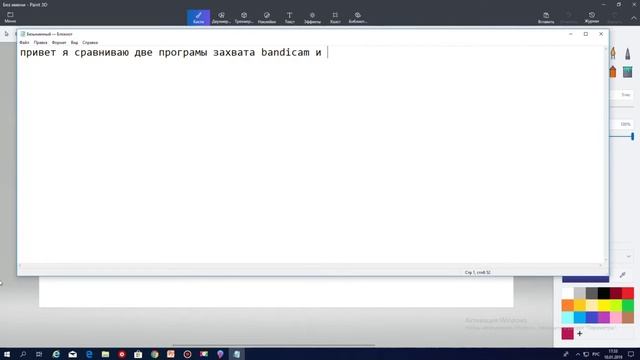Select the Brushes tool in Paint 3D
Viewport: 640px width, 360px height.
(x=198, y=18)
